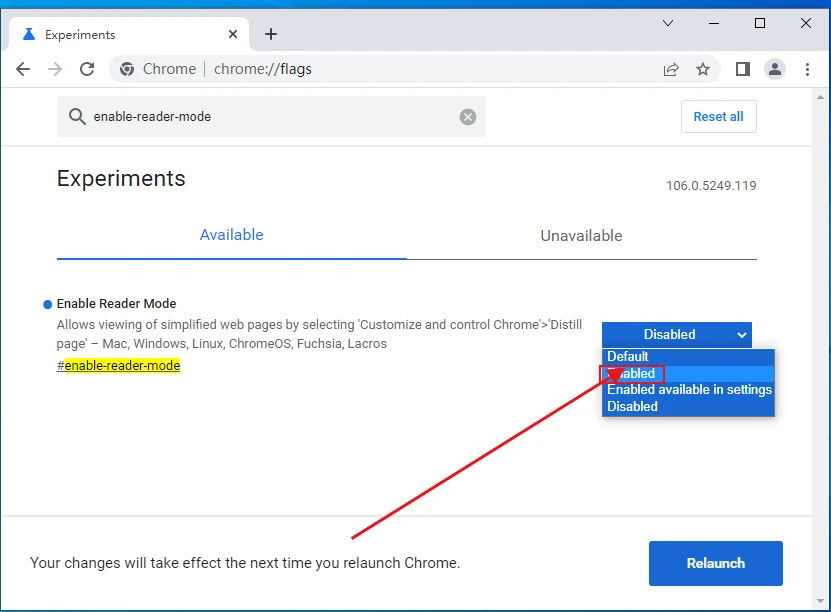This screenshot has height=612, width=831.
Task: Toggle the side panel icon
Action: [742, 69]
